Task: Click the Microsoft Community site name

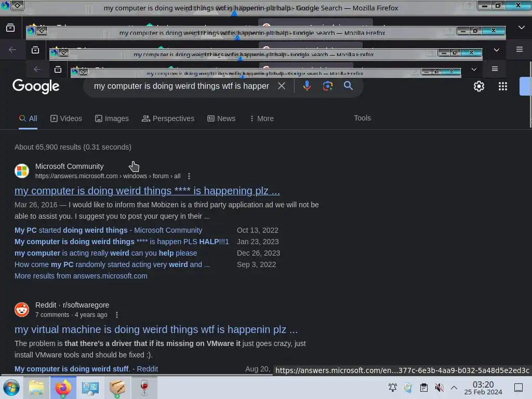Action: tap(69, 166)
